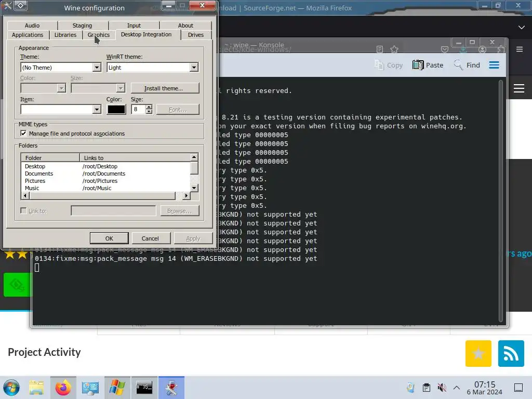Viewport: 532px width, 399px height.
Task: Expand hidden system tray icons arrow
Action: [457, 388]
